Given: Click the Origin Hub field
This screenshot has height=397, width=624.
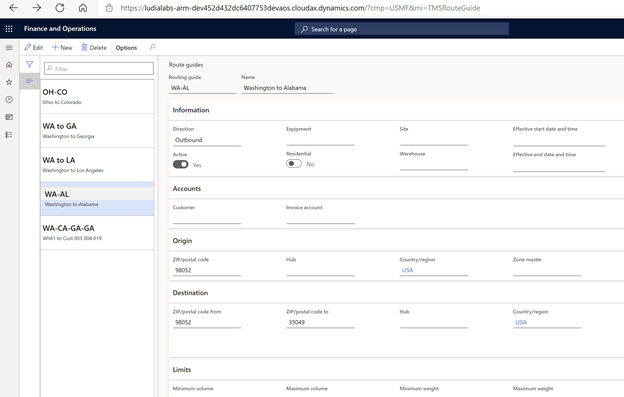Looking at the screenshot, I should click(x=320, y=271).
